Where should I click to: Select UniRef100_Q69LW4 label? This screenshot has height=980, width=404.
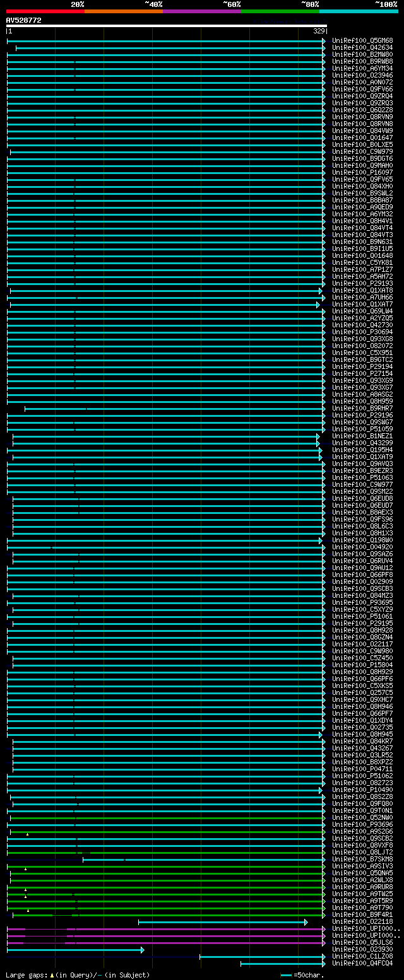362,311
